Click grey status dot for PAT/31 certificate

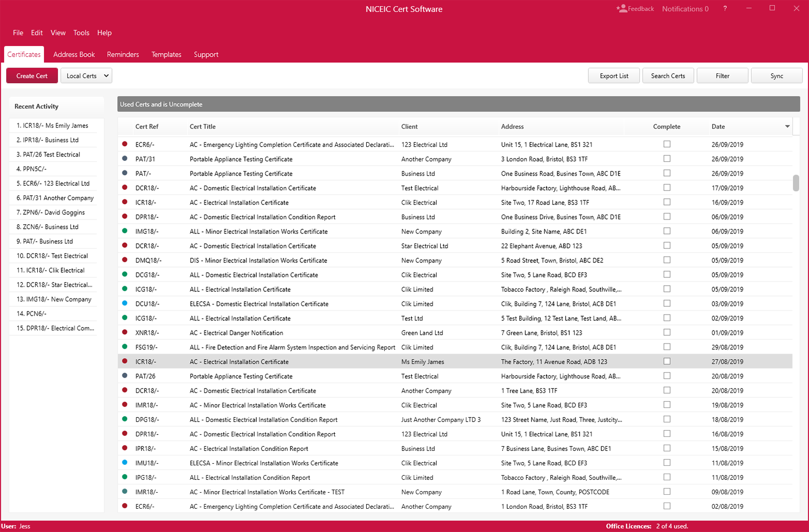pyautogui.click(x=125, y=159)
